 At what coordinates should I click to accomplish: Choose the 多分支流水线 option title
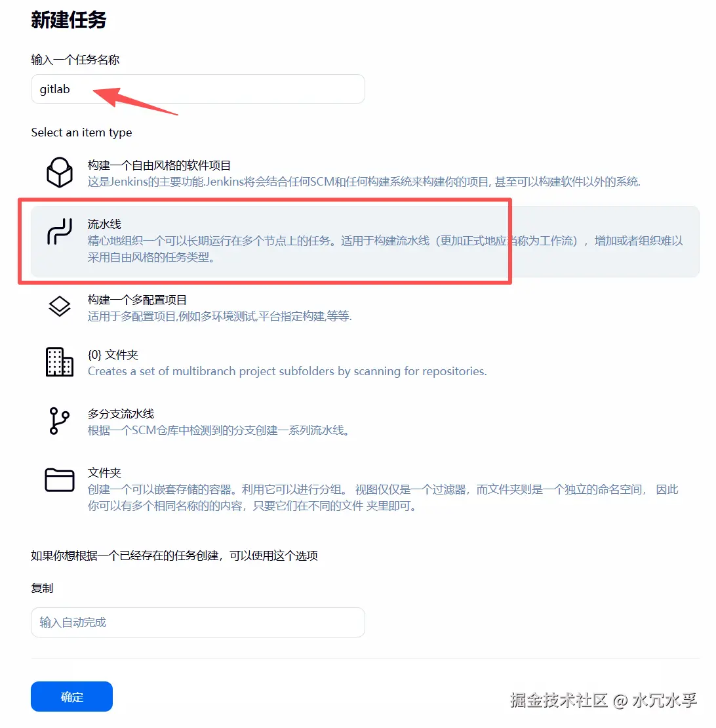click(121, 414)
